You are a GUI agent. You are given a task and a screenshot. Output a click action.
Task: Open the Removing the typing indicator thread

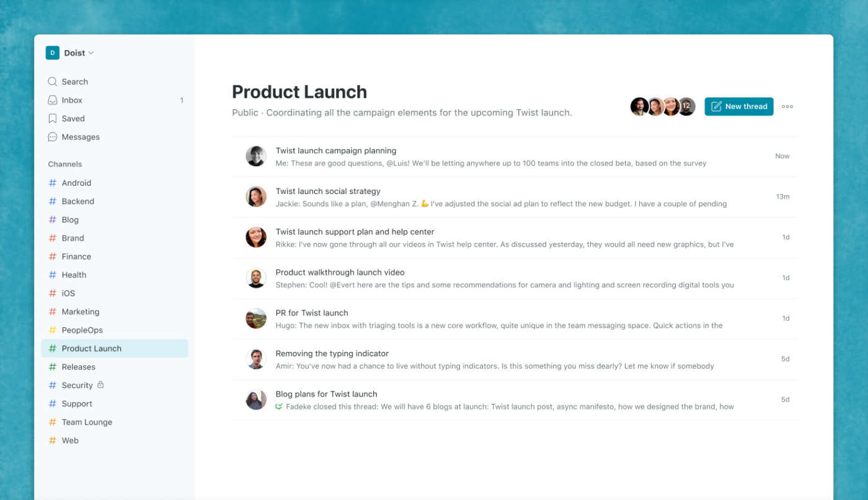point(332,353)
